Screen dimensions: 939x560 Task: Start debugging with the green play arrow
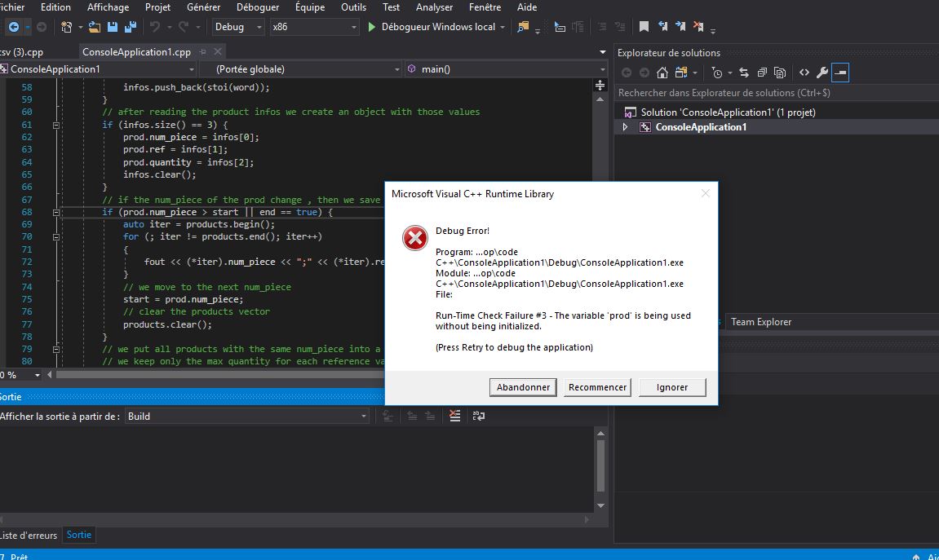tap(371, 27)
